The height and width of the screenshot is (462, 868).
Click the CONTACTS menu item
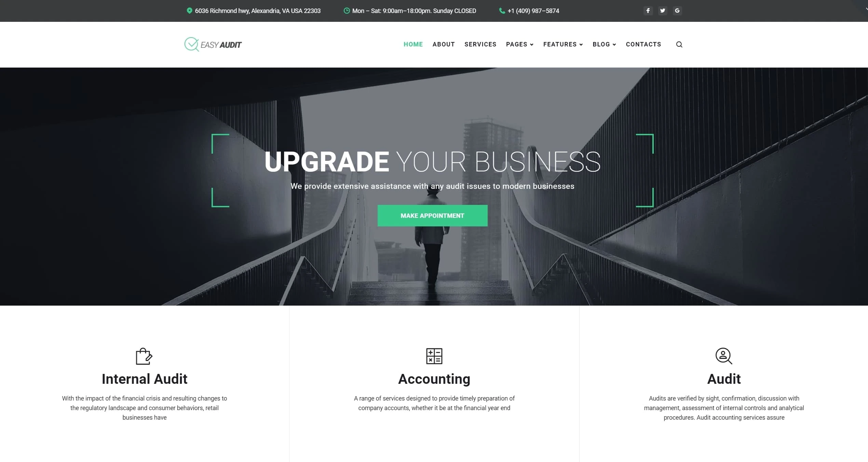tap(643, 45)
